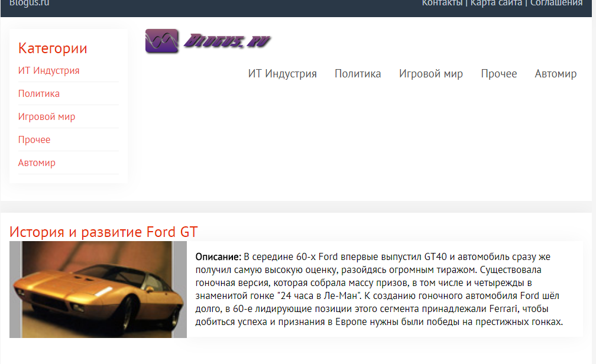Select Прочее in the Категории sidebar

click(x=34, y=140)
